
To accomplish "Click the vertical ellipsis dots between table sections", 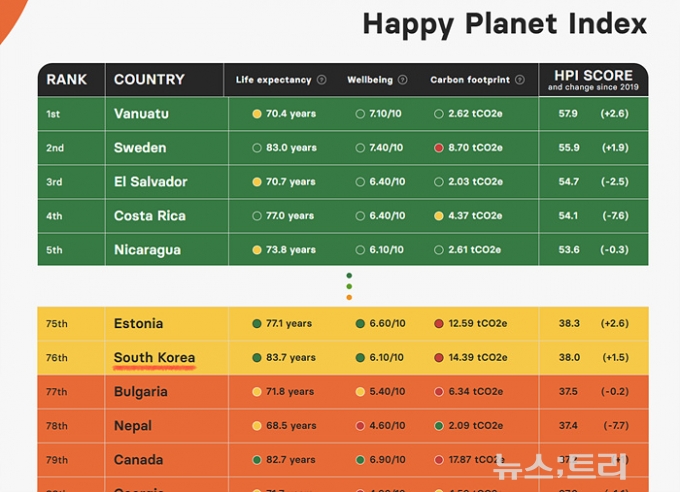I will [x=349, y=286].
